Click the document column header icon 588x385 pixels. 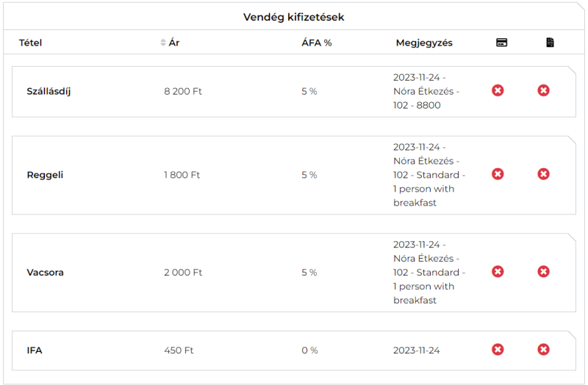(550, 43)
